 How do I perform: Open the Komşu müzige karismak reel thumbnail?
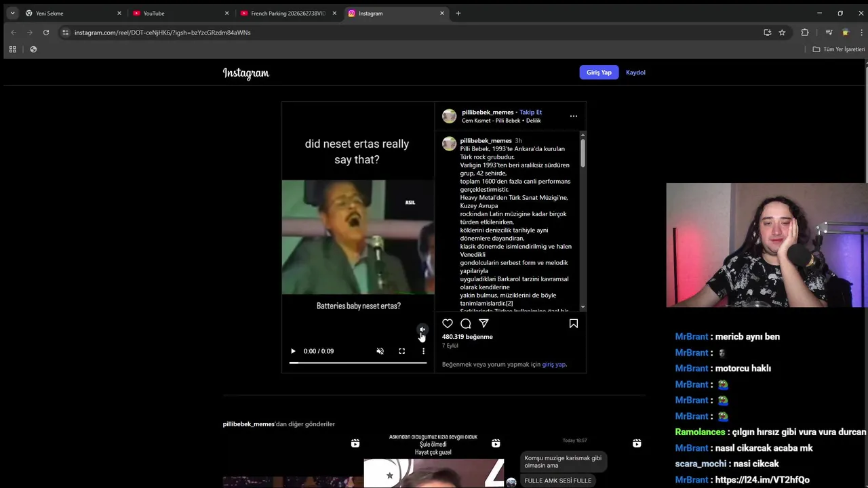[x=575, y=461]
